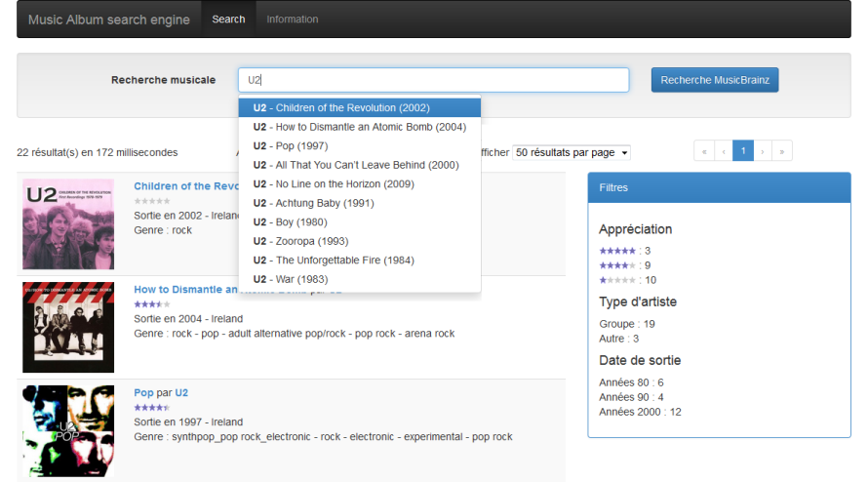Click the Sortie en 1997 - Ireland text

click(x=188, y=422)
